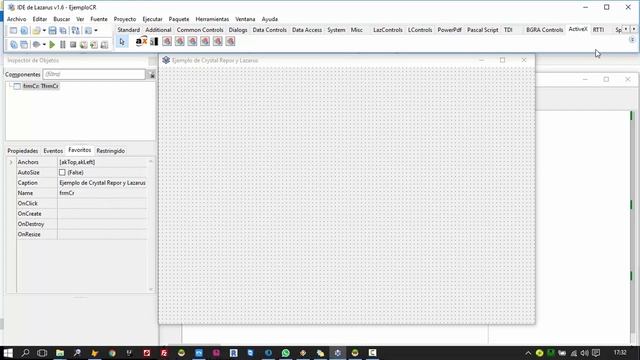Image resolution: width=640 pixels, height=360 pixels.
Task: Open the dropdown arrow next to Open icon
Action: [x=44, y=31]
